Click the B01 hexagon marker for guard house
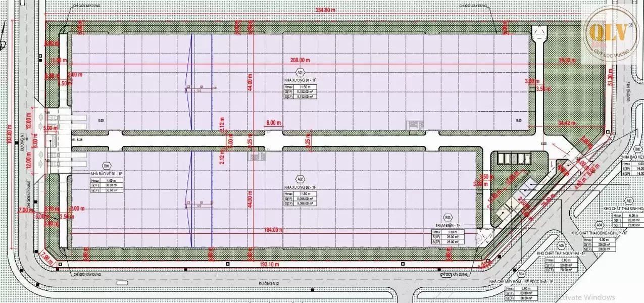The image size is (644, 303). [107, 165]
